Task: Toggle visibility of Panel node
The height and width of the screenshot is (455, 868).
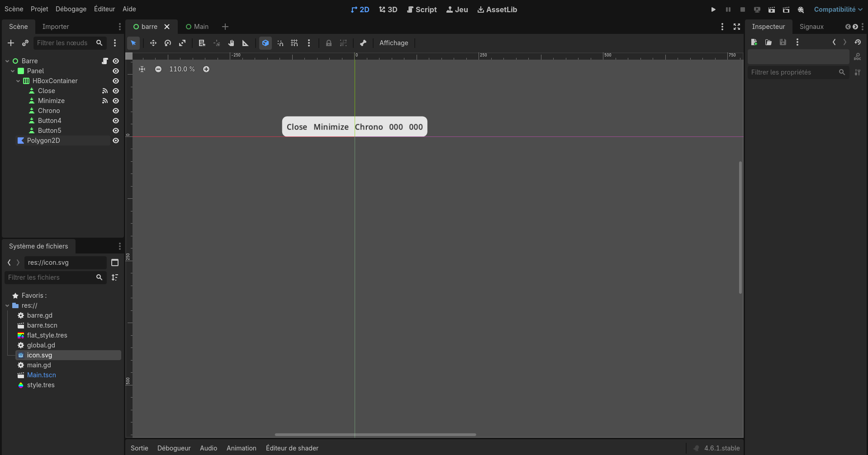Action: pyautogui.click(x=116, y=71)
